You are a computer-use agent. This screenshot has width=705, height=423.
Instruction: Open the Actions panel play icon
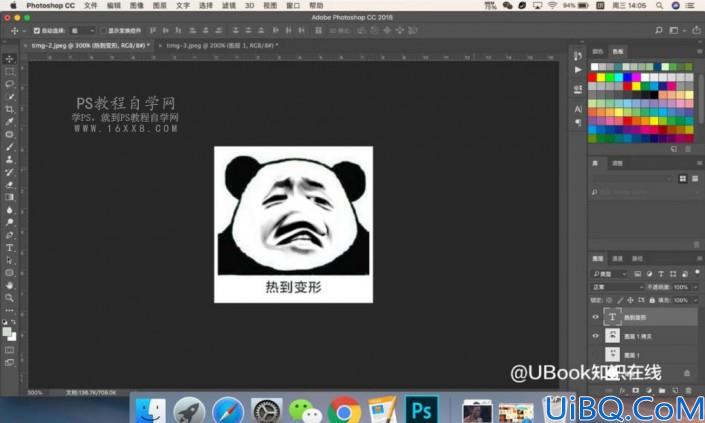point(578,70)
